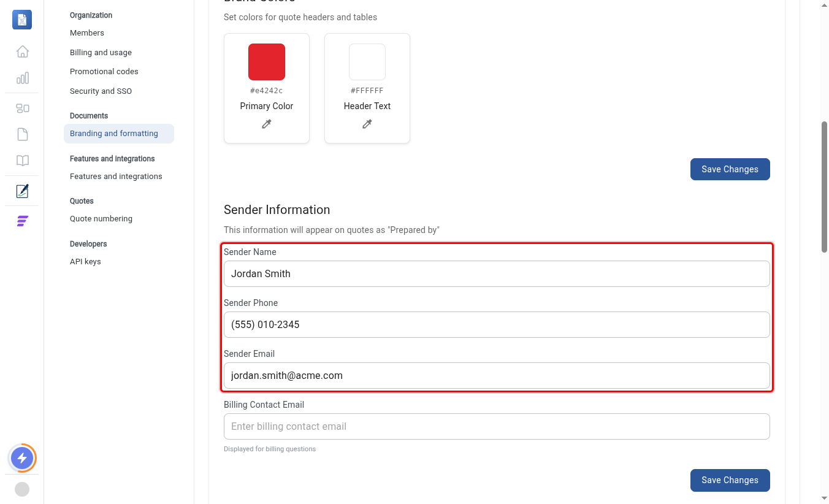Click the "#e4242c" hex code text
Viewport: 829px width, 504px height.
click(267, 91)
